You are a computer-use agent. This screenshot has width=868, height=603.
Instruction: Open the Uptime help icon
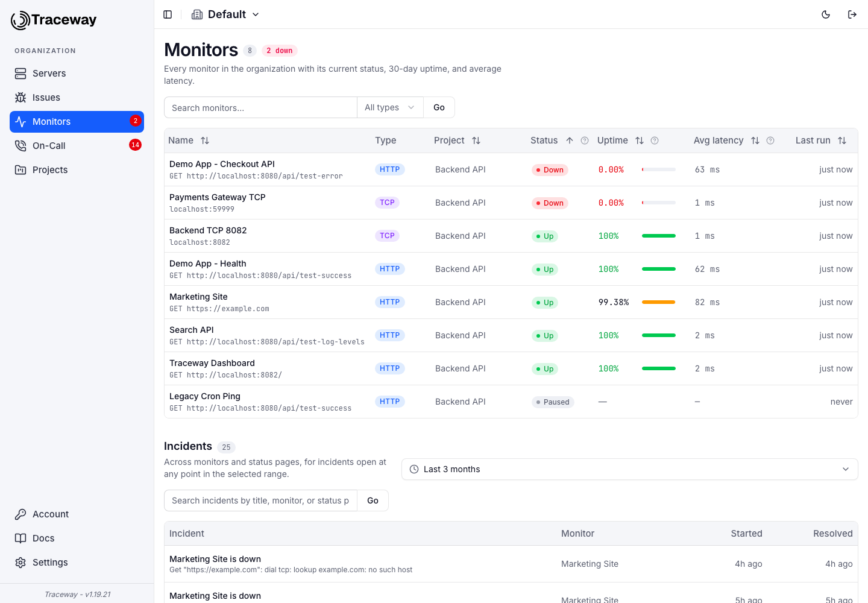pyautogui.click(x=655, y=140)
